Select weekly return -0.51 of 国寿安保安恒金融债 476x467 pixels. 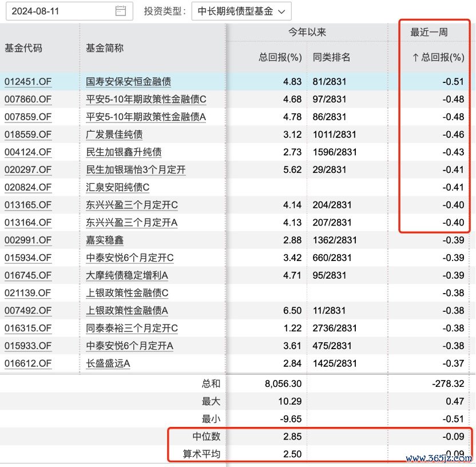(x=453, y=82)
